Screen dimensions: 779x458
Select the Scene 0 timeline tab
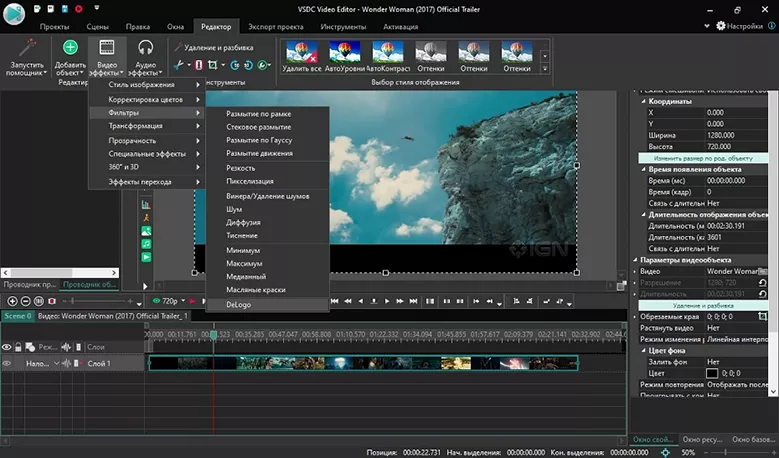[x=17, y=316]
